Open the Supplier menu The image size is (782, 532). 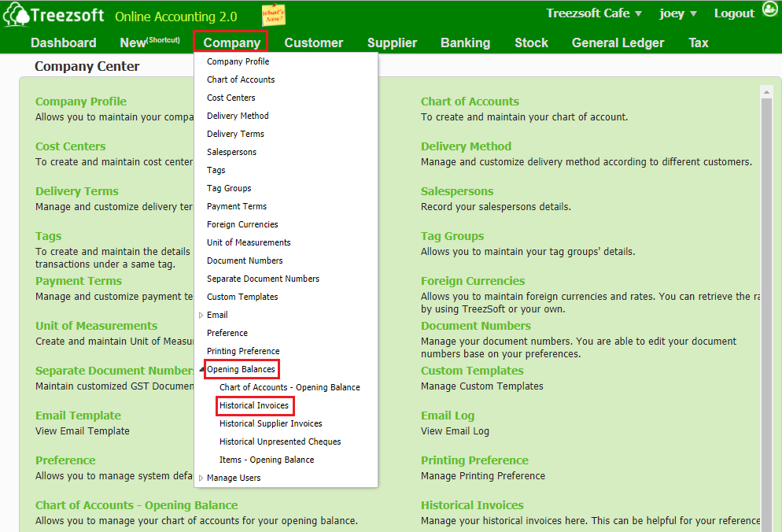pos(392,43)
